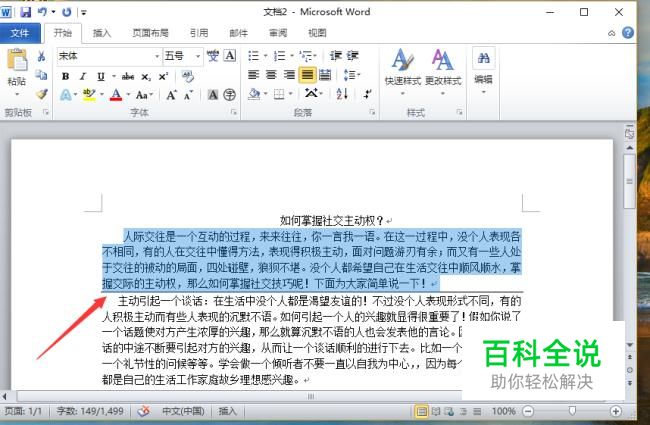
Task: Align text right
Action: (289, 75)
